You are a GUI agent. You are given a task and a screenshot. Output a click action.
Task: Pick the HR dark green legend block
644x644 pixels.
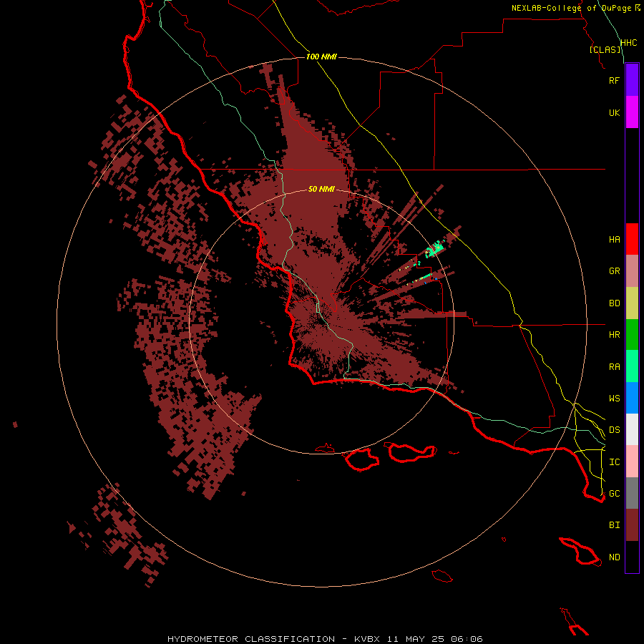(x=632, y=335)
